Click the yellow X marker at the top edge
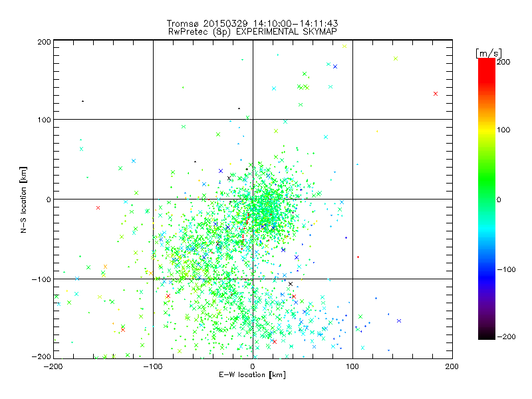This screenshot has width=532, height=399. 344,46
